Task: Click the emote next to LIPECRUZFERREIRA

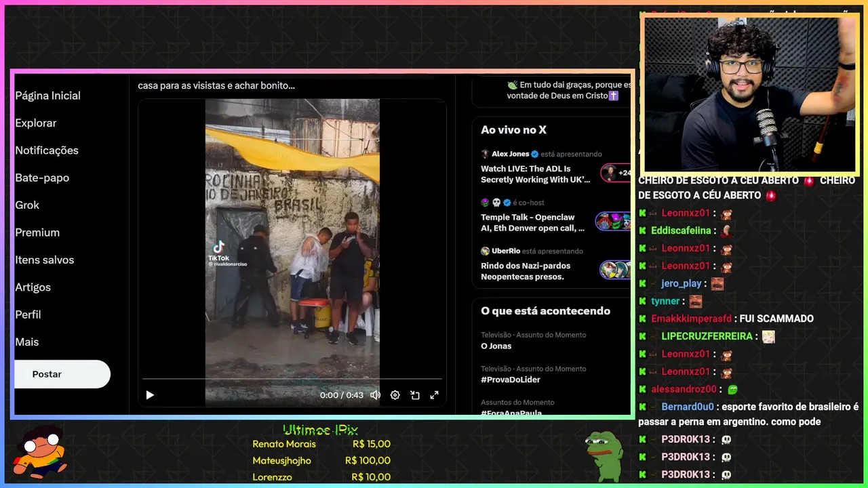Action: [x=768, y=337]
